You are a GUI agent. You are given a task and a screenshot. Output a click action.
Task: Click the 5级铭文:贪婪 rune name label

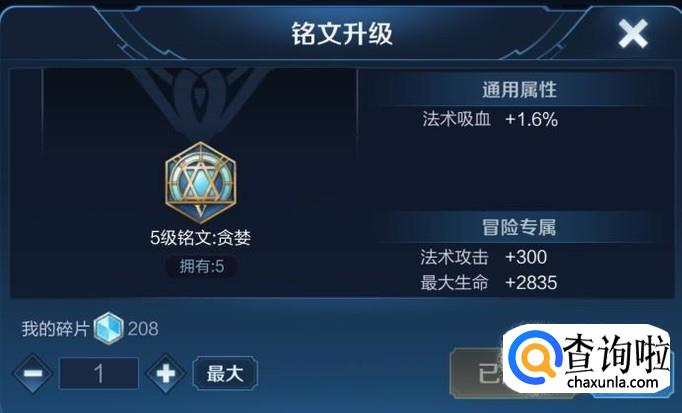point(201,238)
